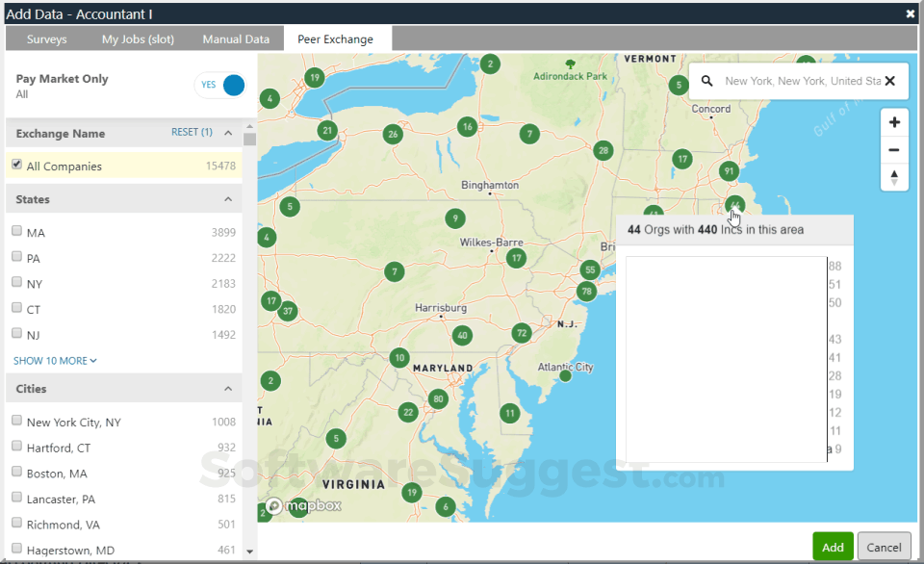
Task: Select the cluster marker labeled 40 near Maryland
Action: click(462, 336)
